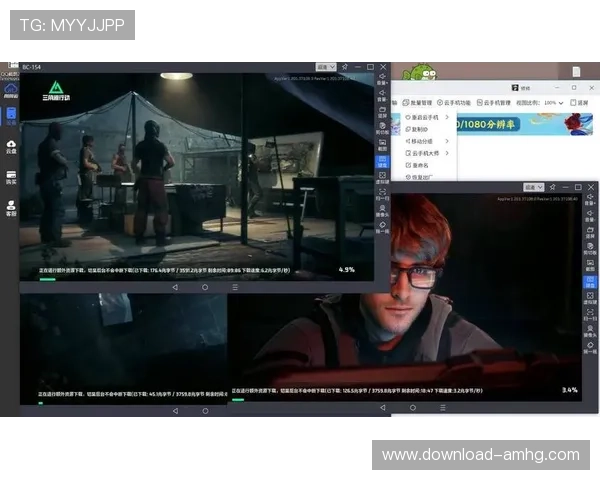Toggle the pin star icon in BC-154 title bar
The width and height of the screenshot is (600, 480).
coord(344,67)
